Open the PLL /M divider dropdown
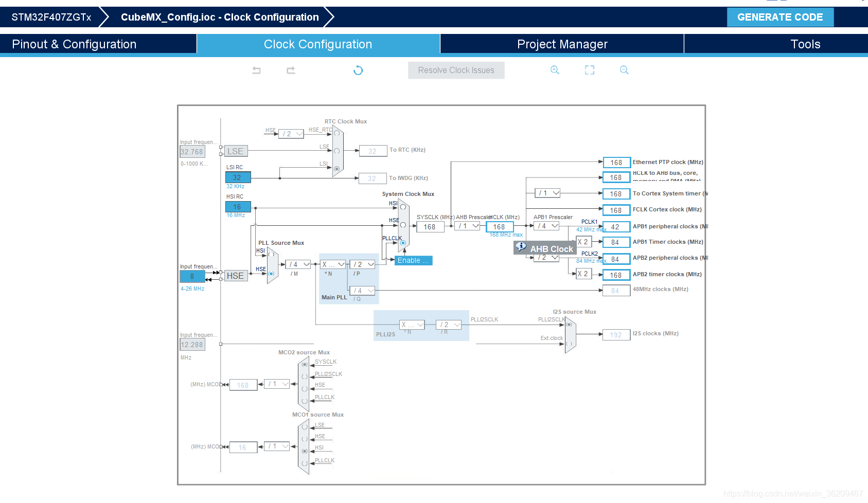The height and width of the screenshot is (503, 868). pyautogui.click(x=298, y=264)
